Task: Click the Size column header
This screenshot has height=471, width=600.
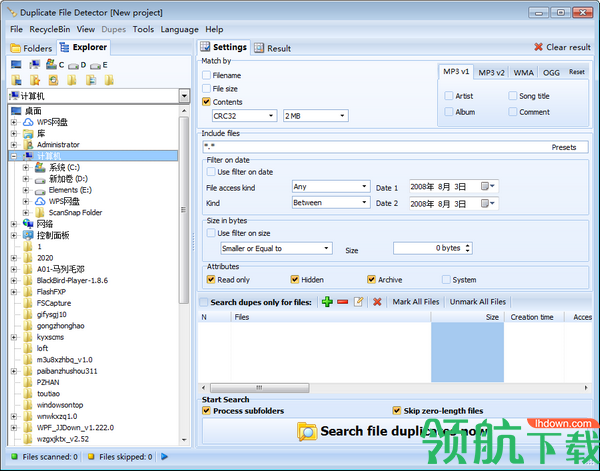Action: (467, 317)
